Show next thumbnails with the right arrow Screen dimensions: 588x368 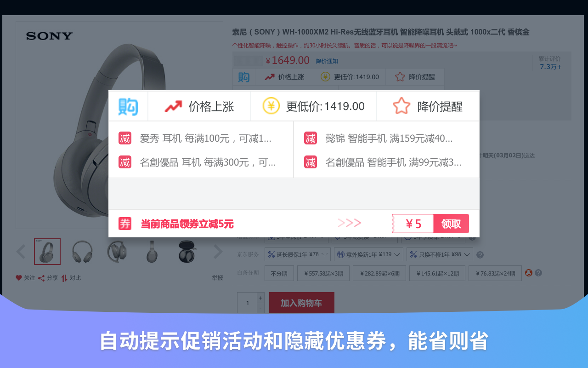click(x=218, y=252)
